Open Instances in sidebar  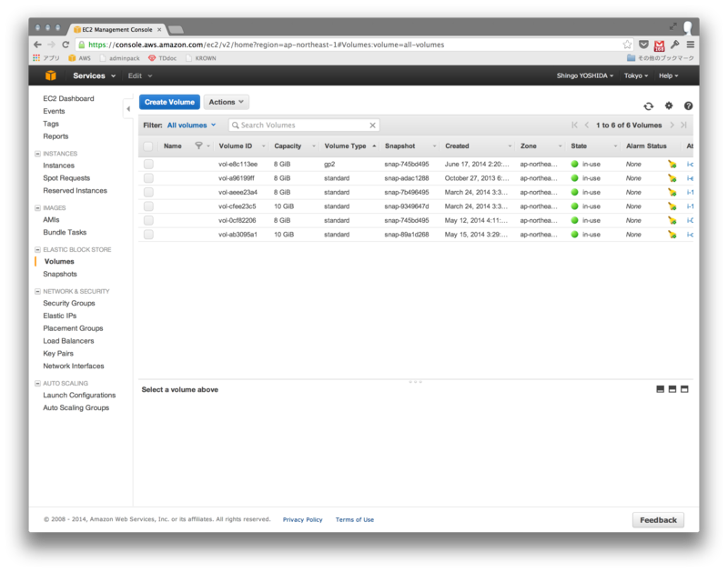58,166
